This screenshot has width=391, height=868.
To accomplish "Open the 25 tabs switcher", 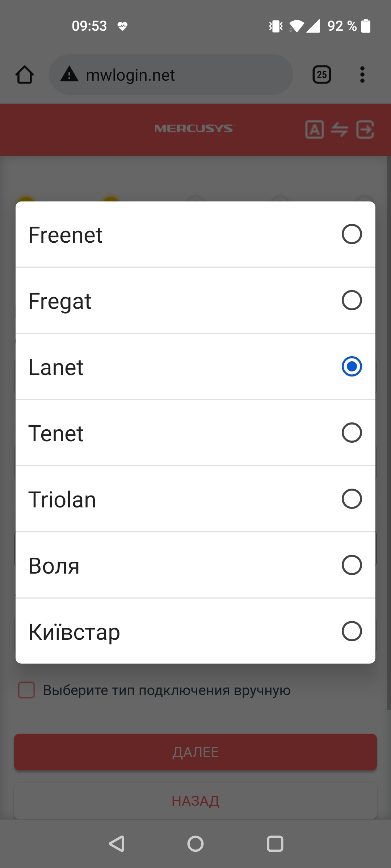I will tap(321, 75).
